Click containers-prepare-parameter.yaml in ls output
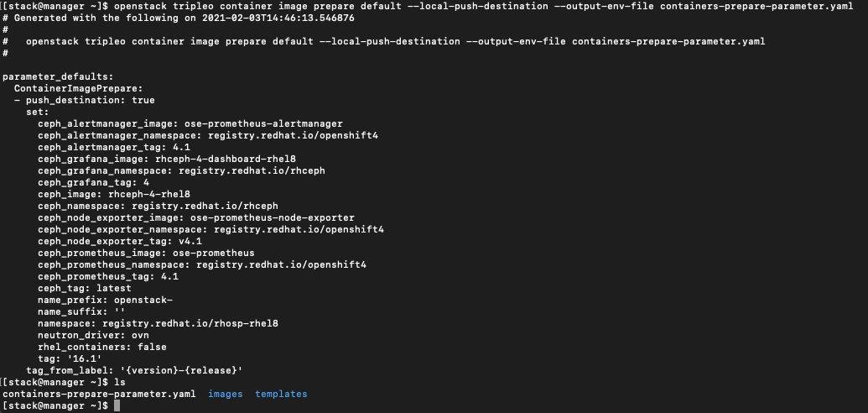 (99, 395)
